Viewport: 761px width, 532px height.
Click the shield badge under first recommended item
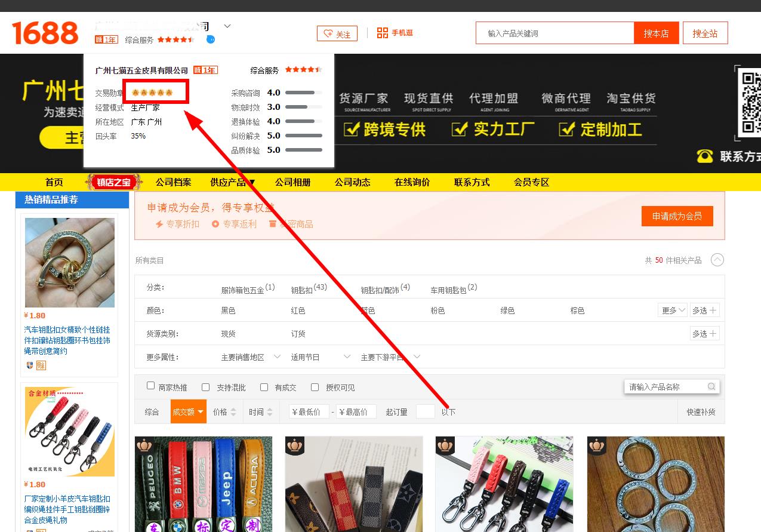pyautogui.click(x=30, y=365)
